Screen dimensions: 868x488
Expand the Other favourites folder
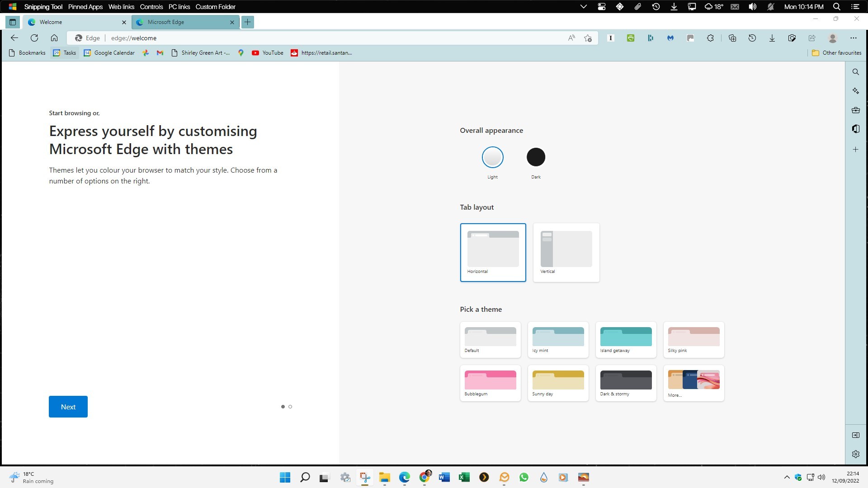[836, 53]
